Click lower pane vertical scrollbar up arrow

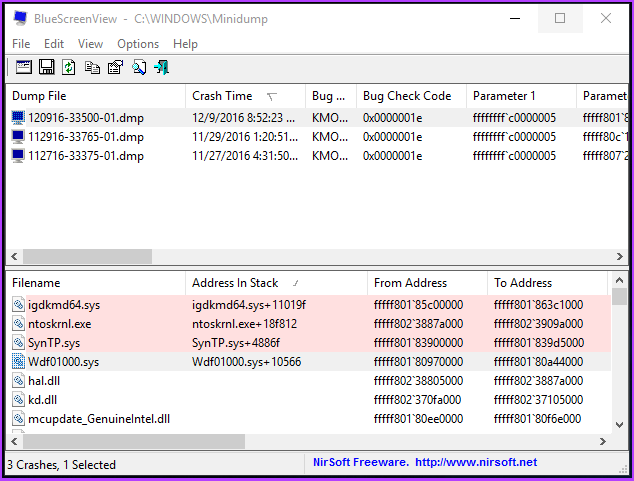[619, 280]
